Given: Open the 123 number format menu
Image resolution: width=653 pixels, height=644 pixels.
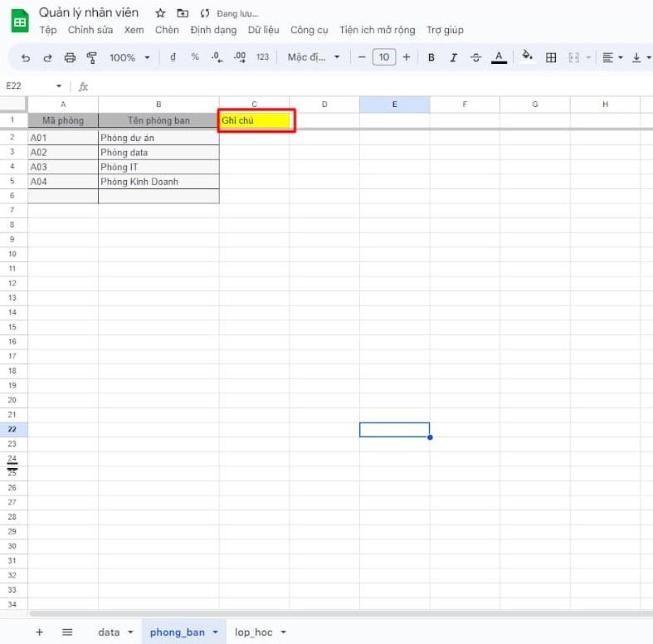Looking at the screenshot, I should click(x=262, y=57).
